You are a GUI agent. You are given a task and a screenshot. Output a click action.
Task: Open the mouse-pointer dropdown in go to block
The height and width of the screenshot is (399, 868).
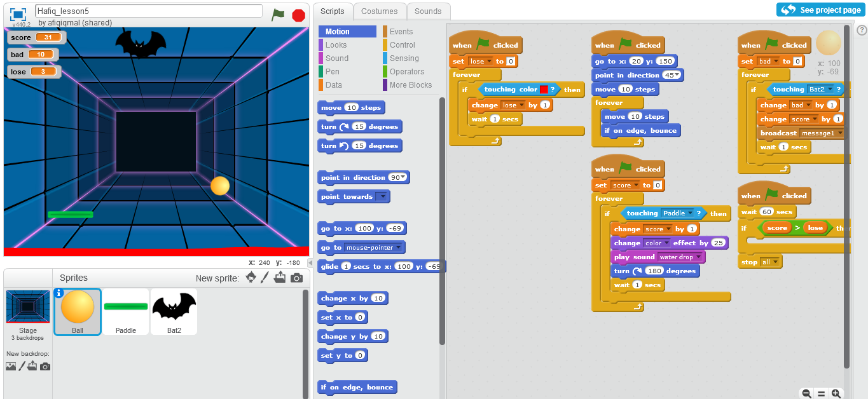coord(398,248)
